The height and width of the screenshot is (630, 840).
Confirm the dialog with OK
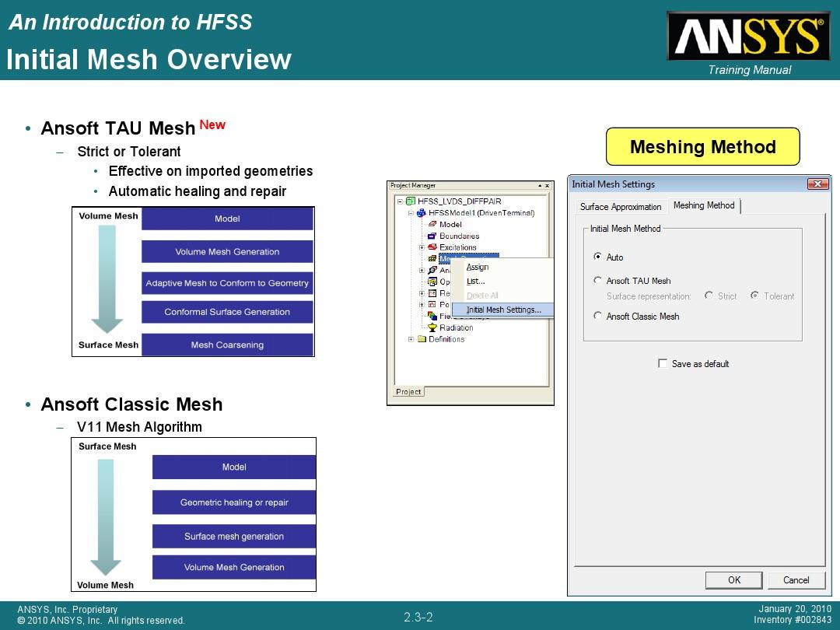pos(734,579)
